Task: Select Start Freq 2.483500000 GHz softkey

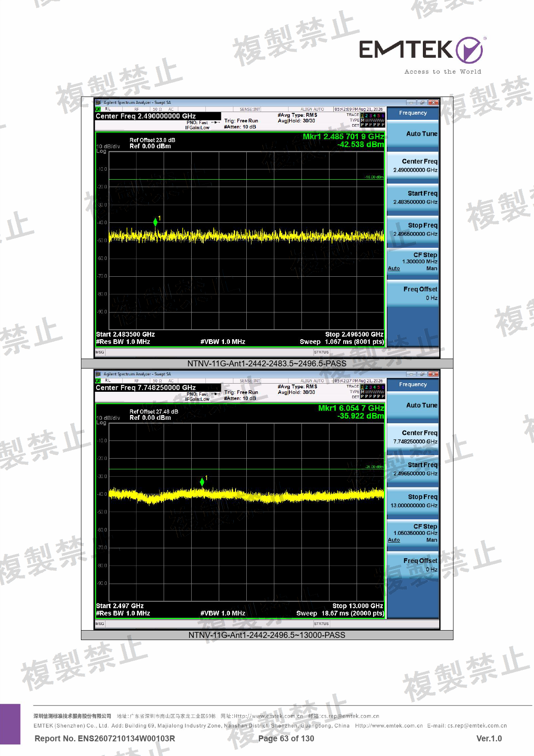Action: [x=413, y=197]
